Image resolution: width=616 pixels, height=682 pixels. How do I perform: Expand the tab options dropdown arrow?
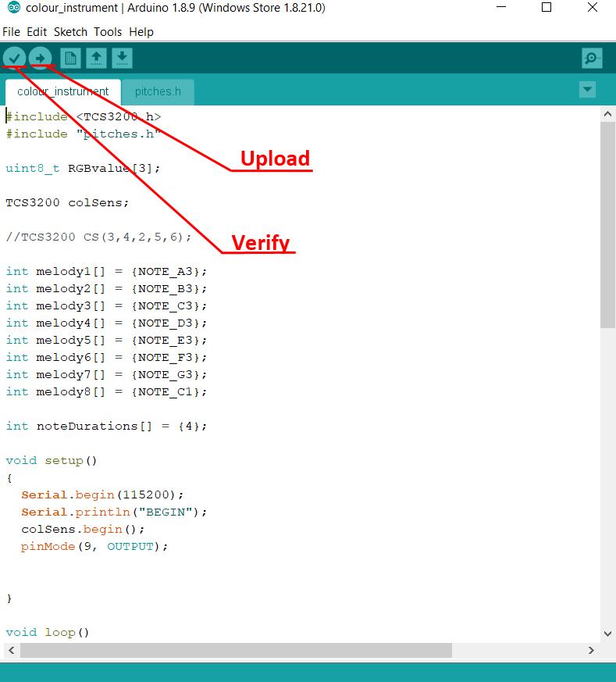(587, 90)
